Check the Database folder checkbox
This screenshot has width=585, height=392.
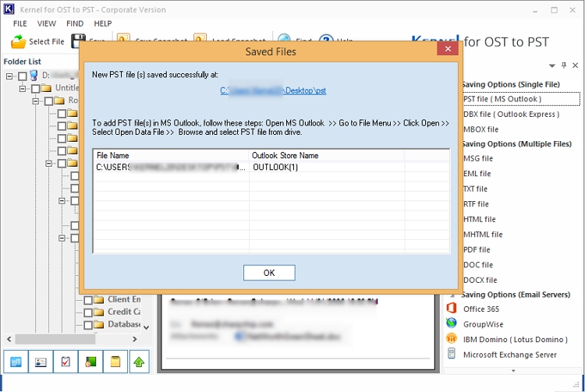pyautogui.click(x=88, y=325)
